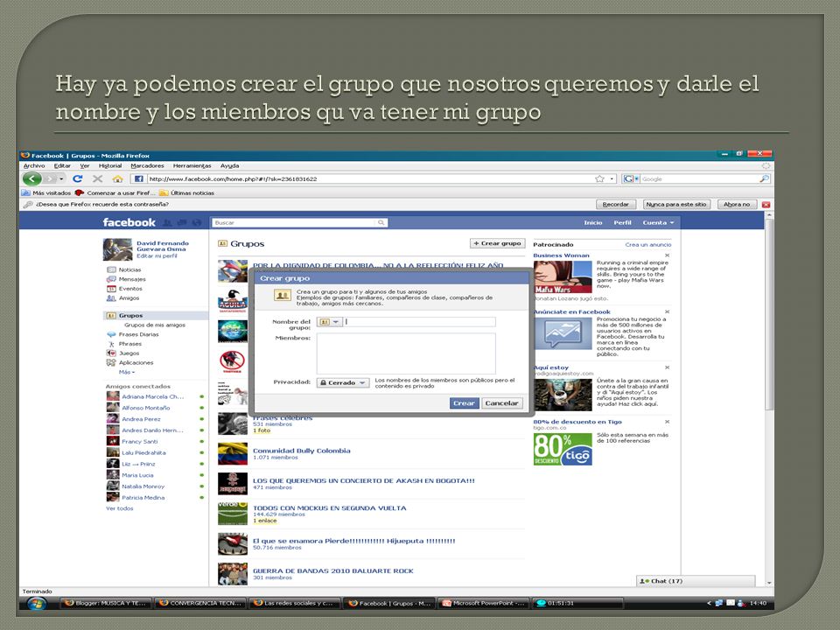The image size is (840, 630).
Task: Click the Tigo 80% descuento ad image
Action: pos(563,449)
